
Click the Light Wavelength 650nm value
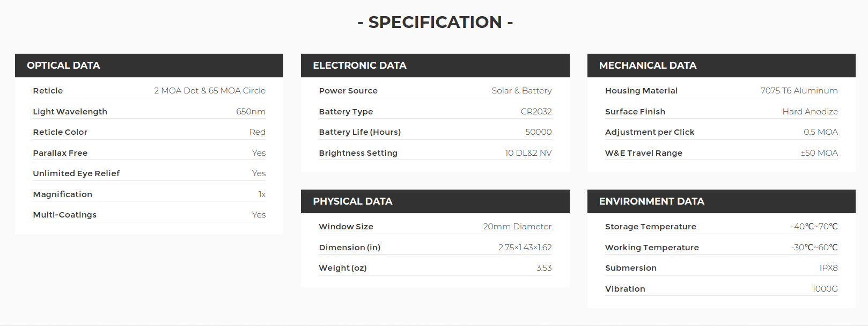(251, 112)
